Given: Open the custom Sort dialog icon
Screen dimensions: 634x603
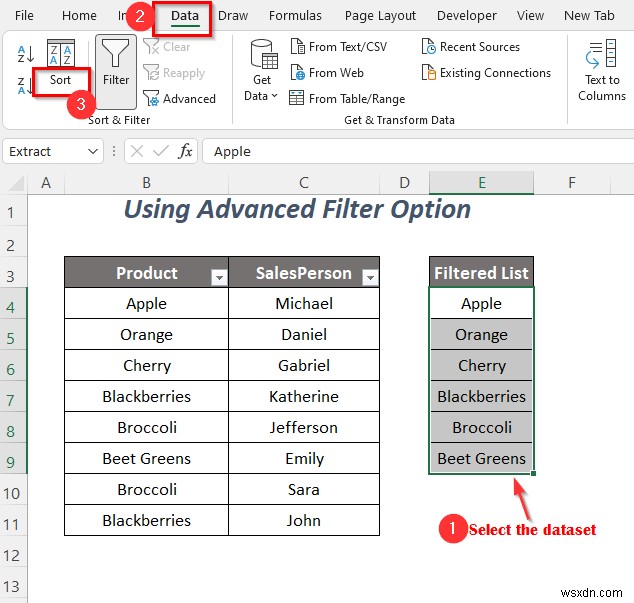Looking at the screenshot, I should click(x=61, y=53).
